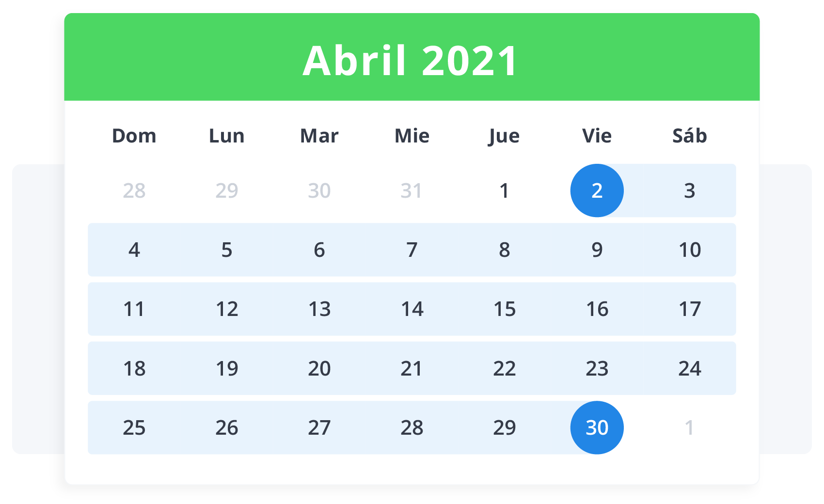The height and width of the screenshot is (504, 824).
Task: Pick date 27 in April
Action: [x=319, y=427]
